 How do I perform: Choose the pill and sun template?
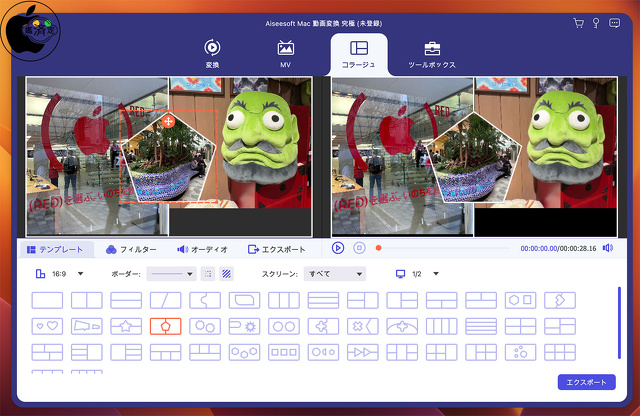pyautogui.click(x=244, y=326)
